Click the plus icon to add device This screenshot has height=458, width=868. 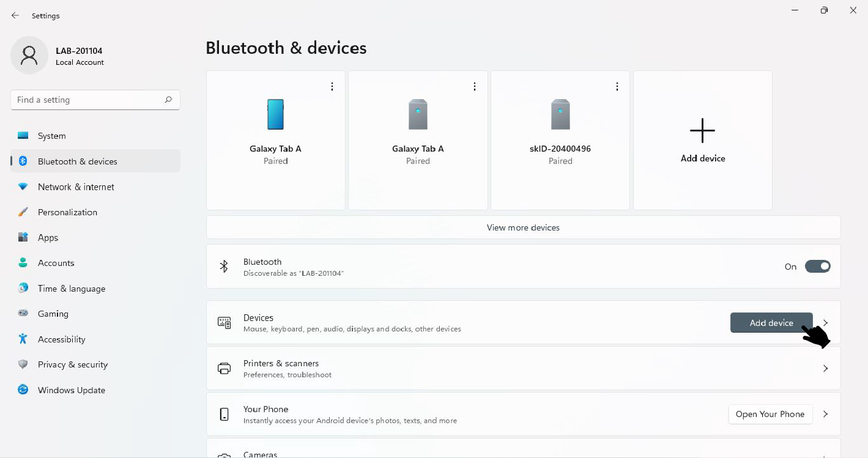click(x=702, y=131)
